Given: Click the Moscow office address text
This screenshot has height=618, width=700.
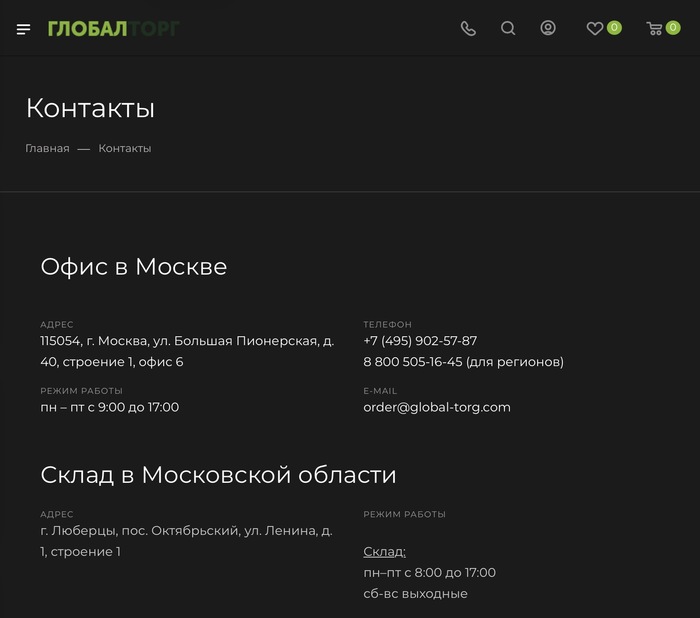Looking at the screenshot, I should click(x=187, y=351).
